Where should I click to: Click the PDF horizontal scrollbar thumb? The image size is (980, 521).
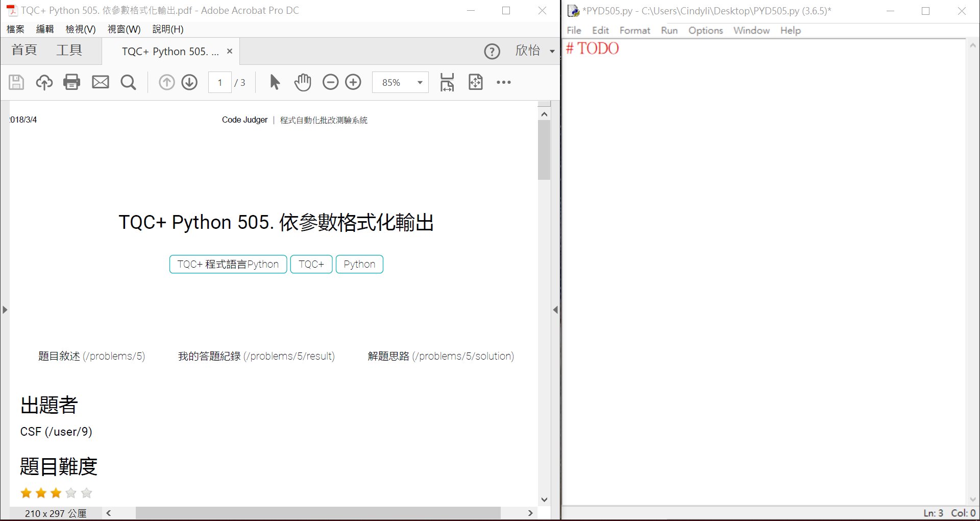(317, 513)
